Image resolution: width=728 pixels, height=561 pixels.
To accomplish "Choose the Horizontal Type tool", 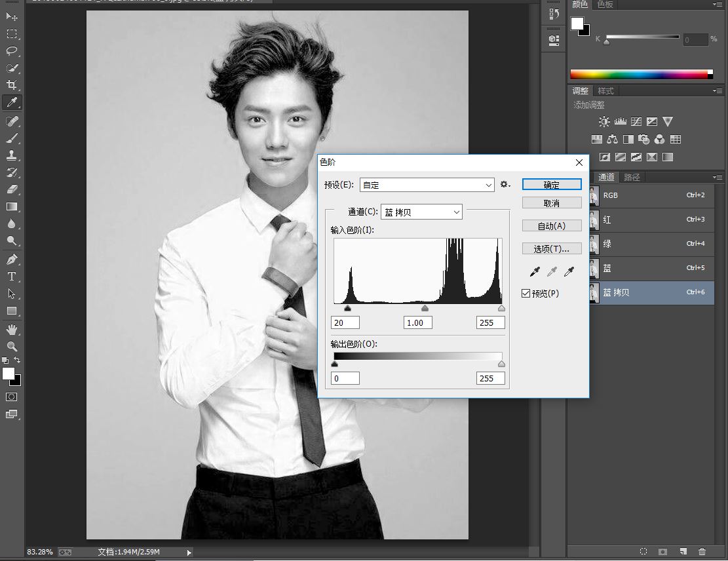I will tap(12, 277).
